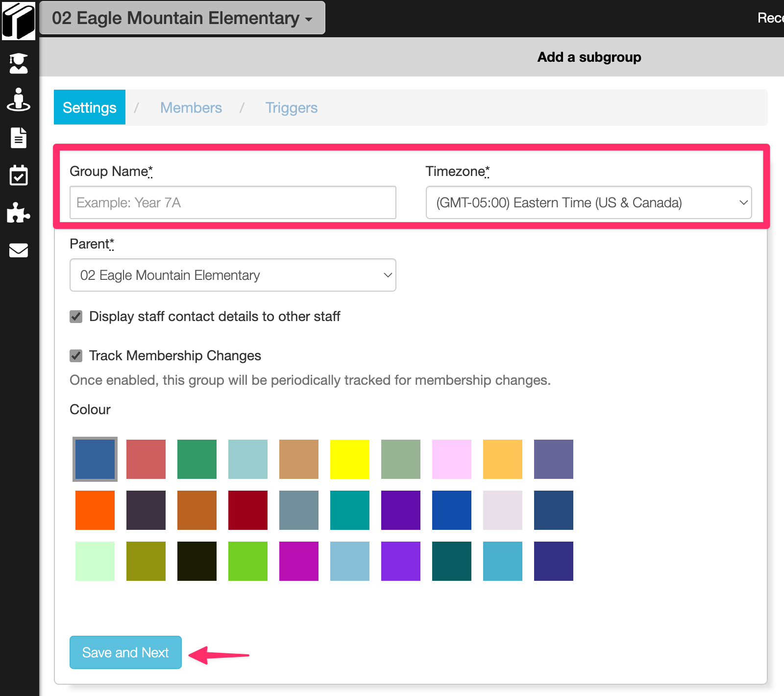Viewport: 784px width, 696px height.
Task: Open the staff person sidebar icon
Action: tap(19, 99)
